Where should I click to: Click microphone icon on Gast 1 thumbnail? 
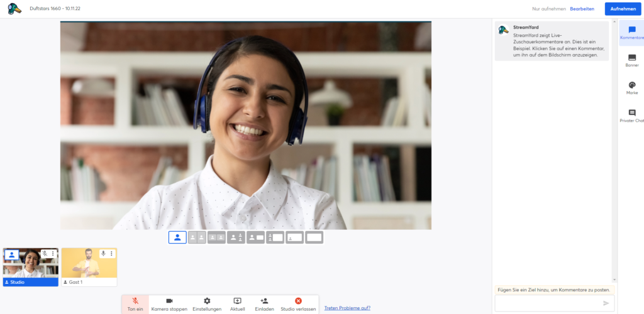point(103,254)
